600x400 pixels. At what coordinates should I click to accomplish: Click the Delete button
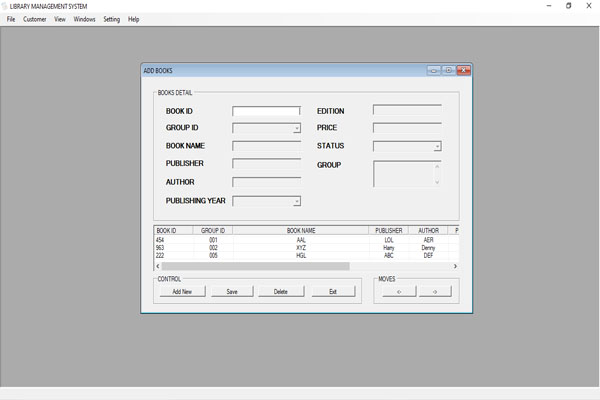[x=281, y=292]
